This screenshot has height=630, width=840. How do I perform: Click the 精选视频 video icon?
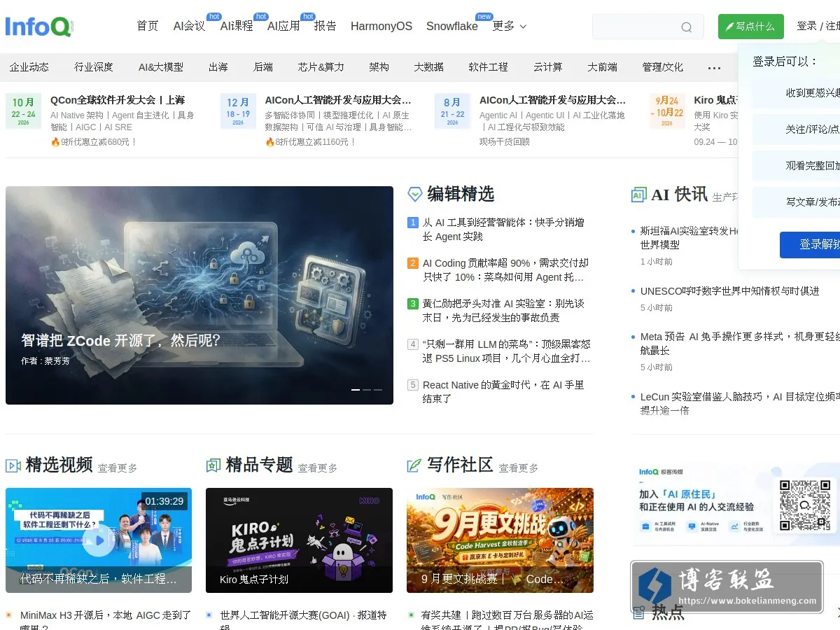point(13,465)
